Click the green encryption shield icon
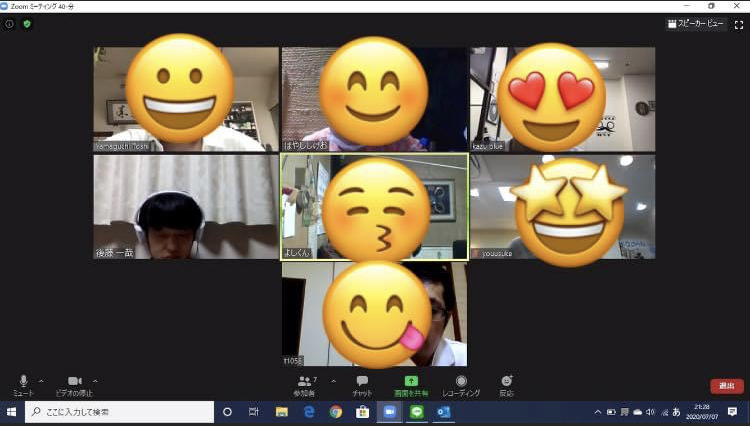 pos(27,23)
